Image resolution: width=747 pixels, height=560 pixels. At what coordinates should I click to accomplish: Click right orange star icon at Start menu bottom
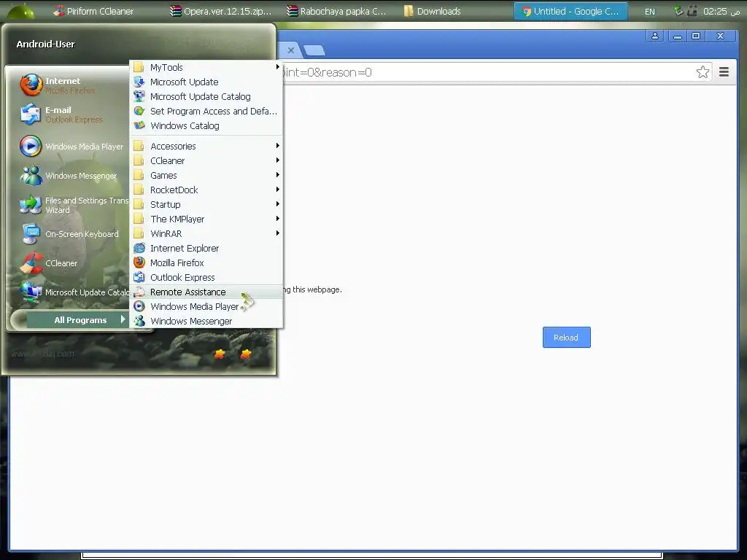[x=245, y=354]
